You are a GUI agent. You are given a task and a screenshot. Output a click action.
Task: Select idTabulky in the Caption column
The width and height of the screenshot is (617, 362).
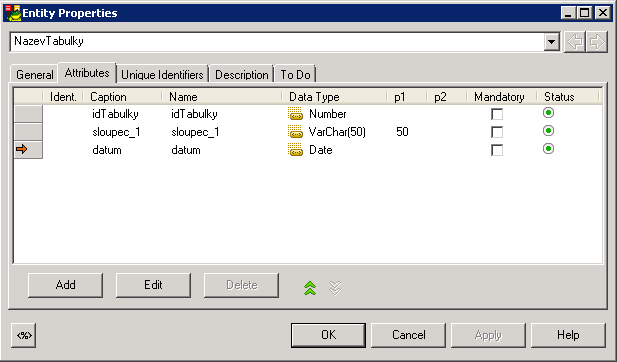click(115, 114)
